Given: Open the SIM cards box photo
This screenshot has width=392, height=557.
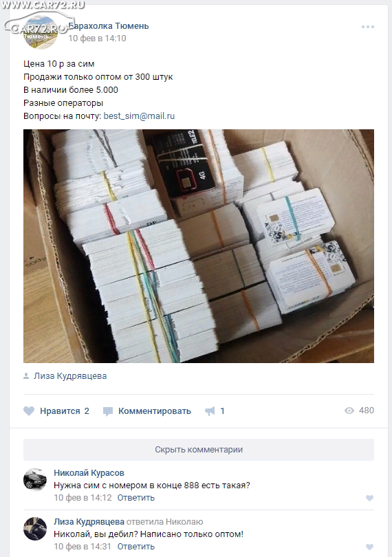Looking at the screenshot, I should (199, 245).
